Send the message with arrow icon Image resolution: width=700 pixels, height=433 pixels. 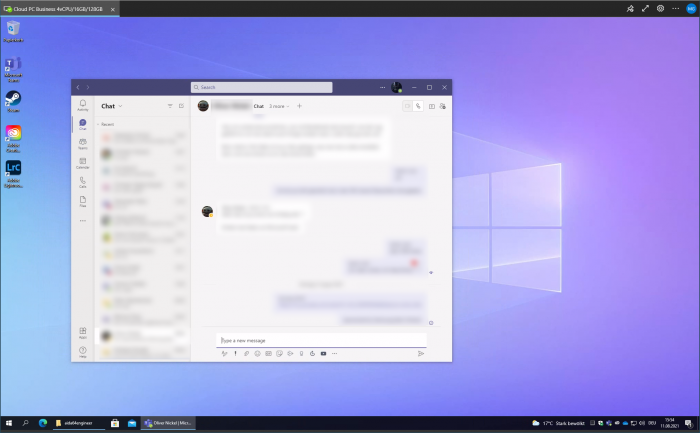click(421, 354)
